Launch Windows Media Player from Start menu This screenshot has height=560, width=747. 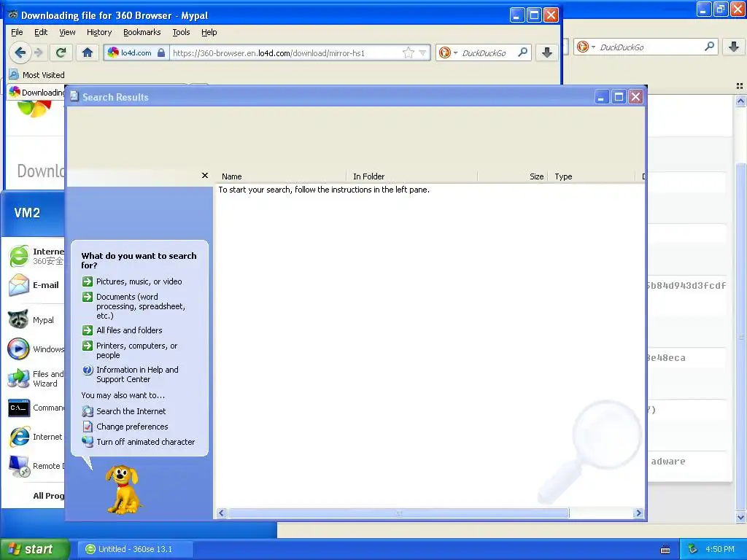(37, 349)
